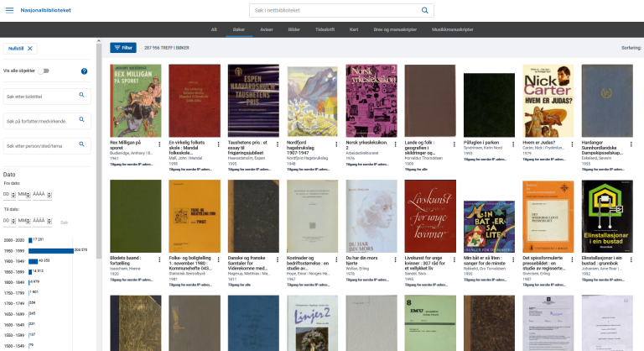Open options menu for Lande og folk
This screenshot has height=351, width=644.
454,144
